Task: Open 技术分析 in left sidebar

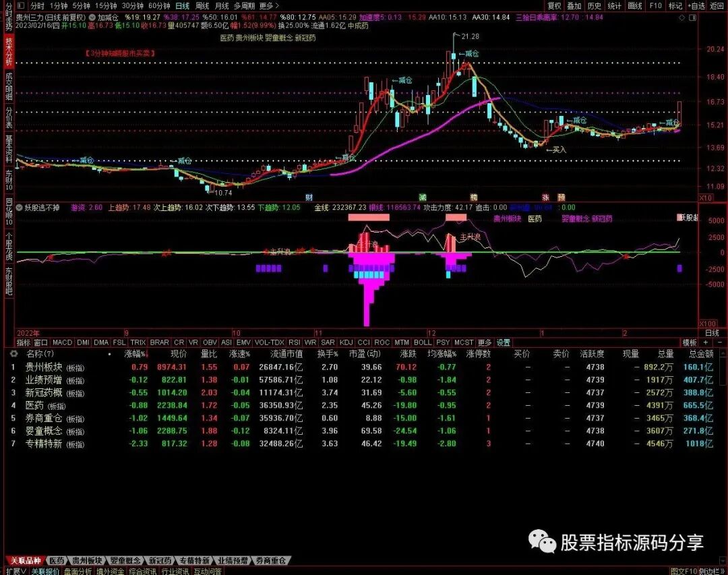Action: tap(9, 51)
